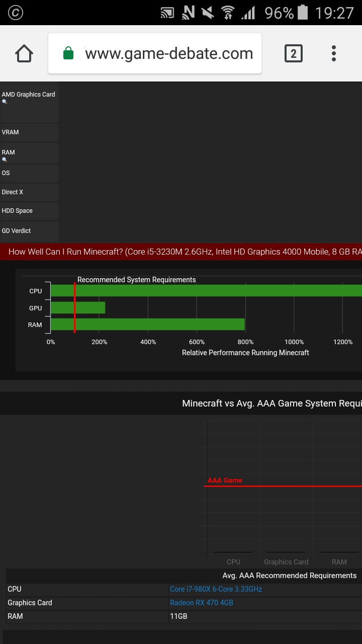
Task: Select the OS row label
Action: coord(6,173)
